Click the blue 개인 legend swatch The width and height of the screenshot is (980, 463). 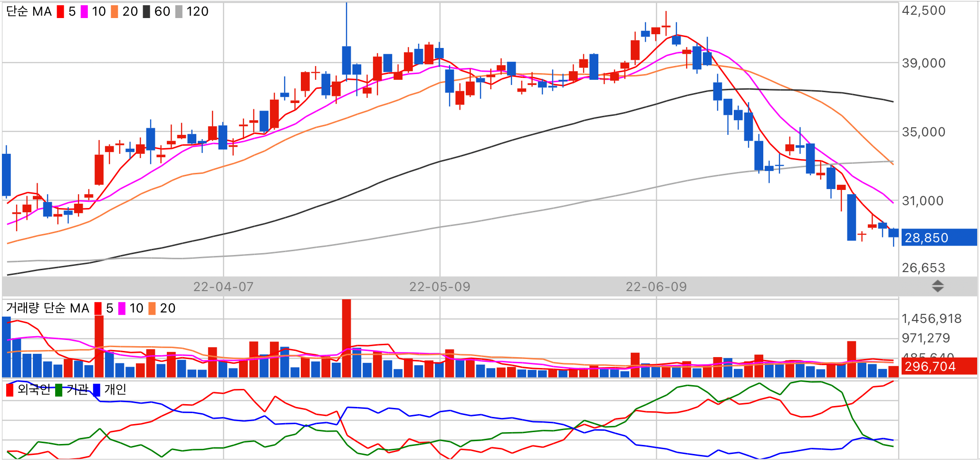point(96,390)
